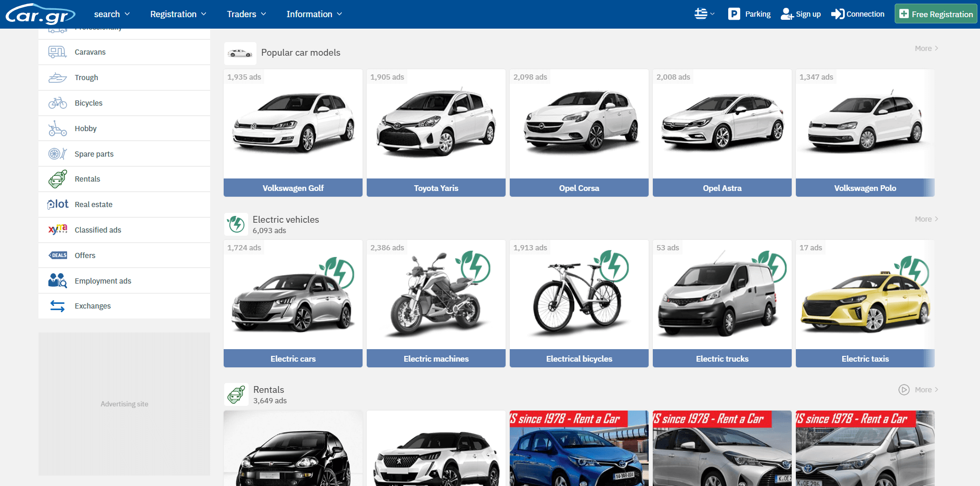Open Employment ads category
The height and width of the screenshot is (486, 980).
(124, 281)
